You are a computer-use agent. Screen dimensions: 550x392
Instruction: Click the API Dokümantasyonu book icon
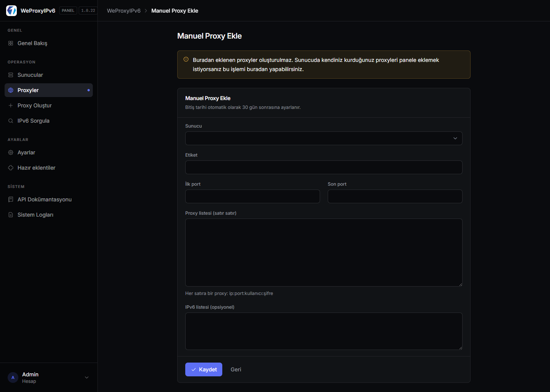[x=11, y=199]
